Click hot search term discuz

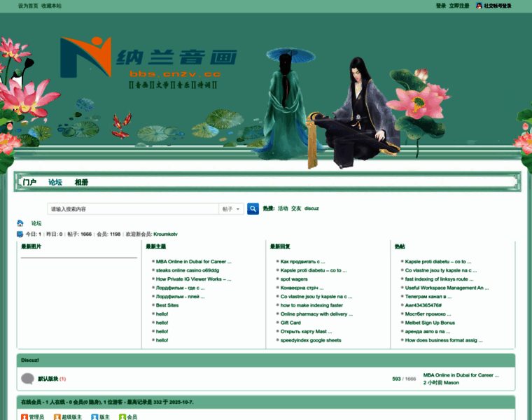pyautogui.click(x=311, y=209)
